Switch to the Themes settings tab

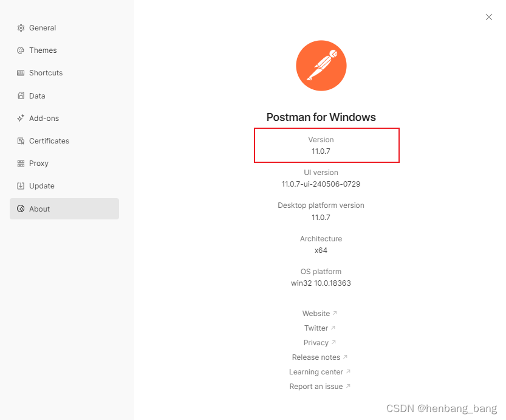[x=43, y=50]
